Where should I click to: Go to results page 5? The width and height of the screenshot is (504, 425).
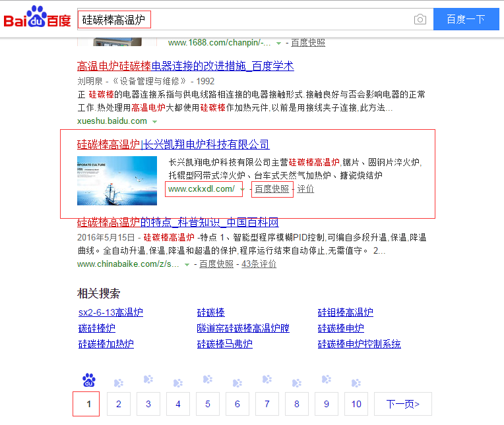point(208,404)
